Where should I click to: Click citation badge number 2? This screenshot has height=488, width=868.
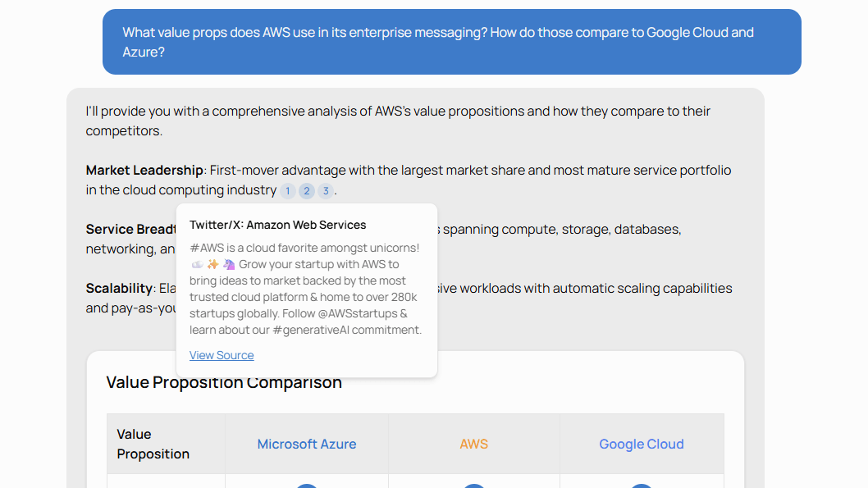click(x=306, y=191)
